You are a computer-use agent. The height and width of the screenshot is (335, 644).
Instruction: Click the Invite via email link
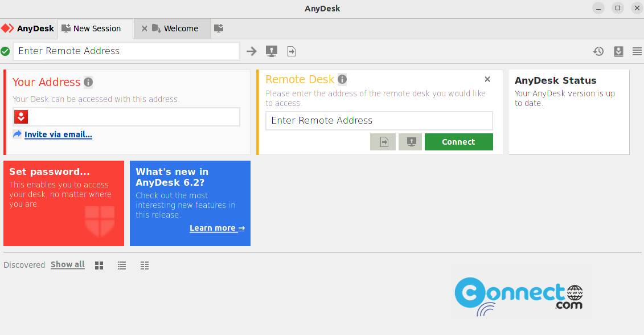pyautogui.click(x=58, y=134)
